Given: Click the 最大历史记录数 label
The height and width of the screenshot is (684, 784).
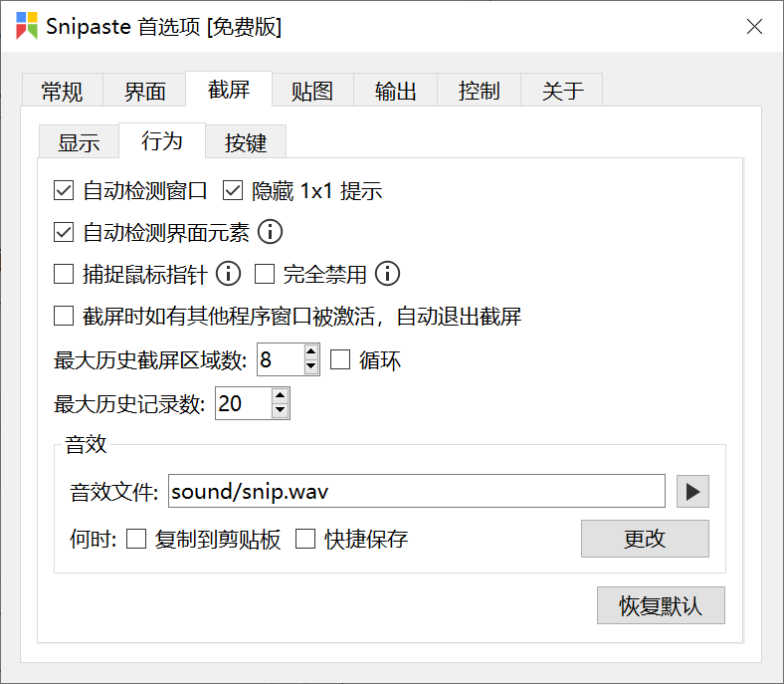Looking at the screenshot, I should pos(129,404).
